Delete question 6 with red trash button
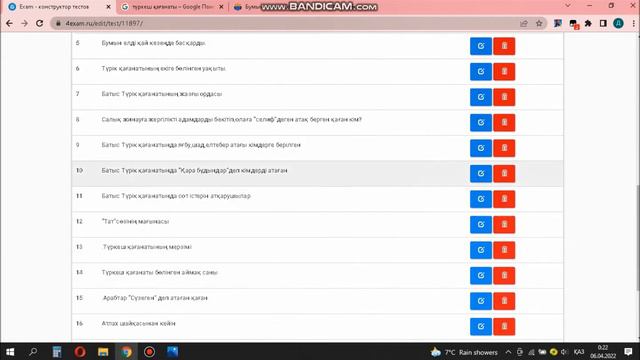 click(x=504, y=71)
